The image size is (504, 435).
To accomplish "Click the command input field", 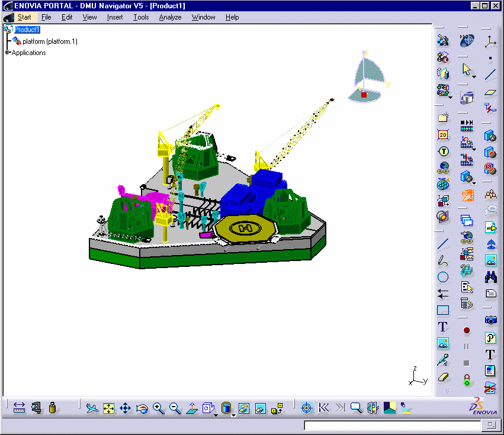I will click(x=393, y=425).
